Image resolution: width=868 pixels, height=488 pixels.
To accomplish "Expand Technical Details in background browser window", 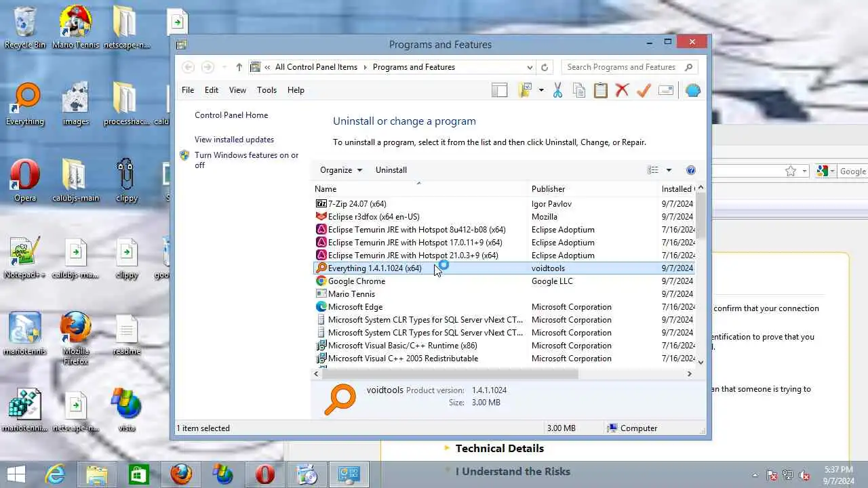I will tap(500, 448).
